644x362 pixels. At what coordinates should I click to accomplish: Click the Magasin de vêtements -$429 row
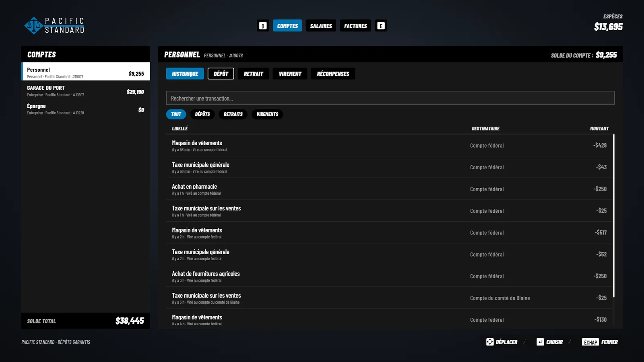click(x=389, y=146)
